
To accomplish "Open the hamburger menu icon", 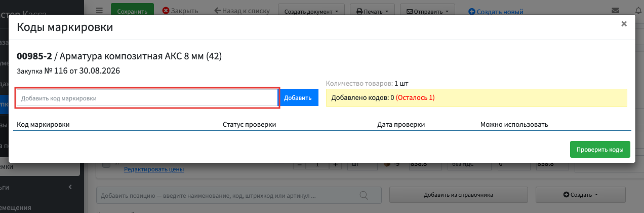I will coord(99,11).
